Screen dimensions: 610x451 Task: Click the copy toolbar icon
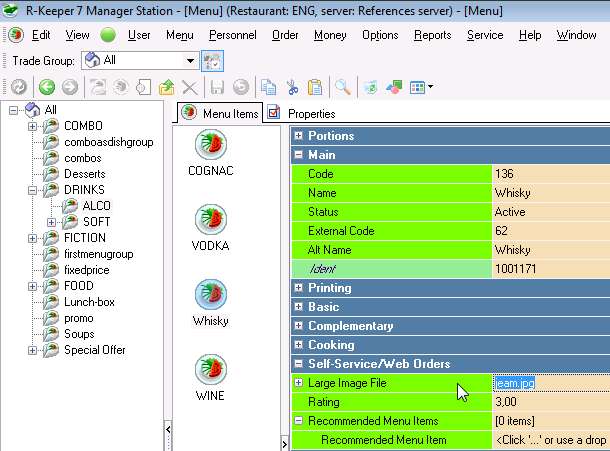coord(268,87)
